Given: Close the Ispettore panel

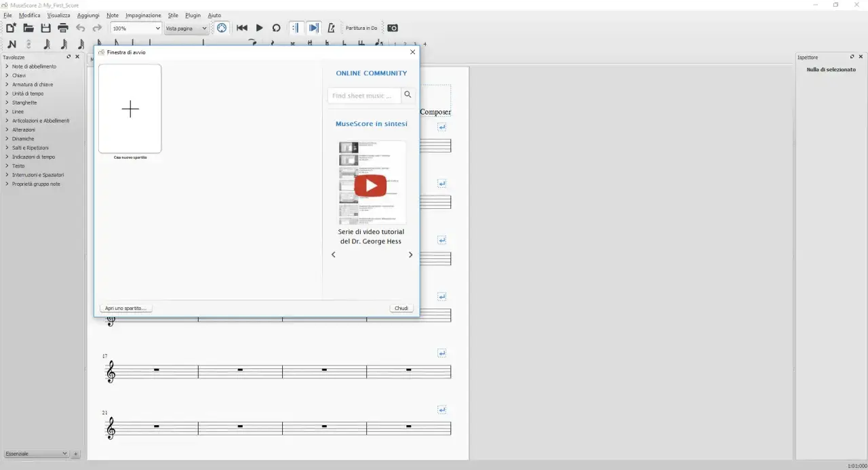Looking at the screenshot, I should (x=861, y=57).
